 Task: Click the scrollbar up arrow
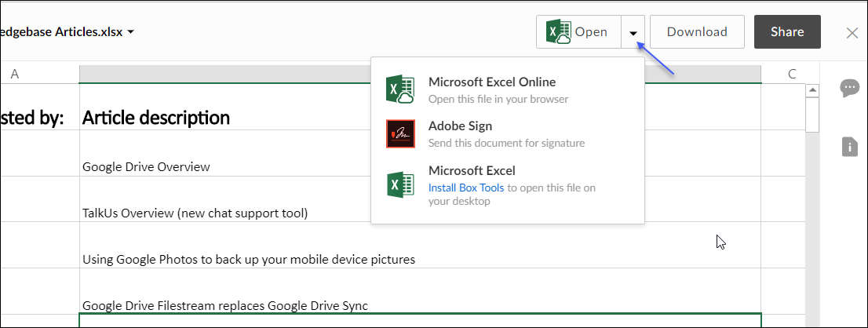click(x=812, y=90)
